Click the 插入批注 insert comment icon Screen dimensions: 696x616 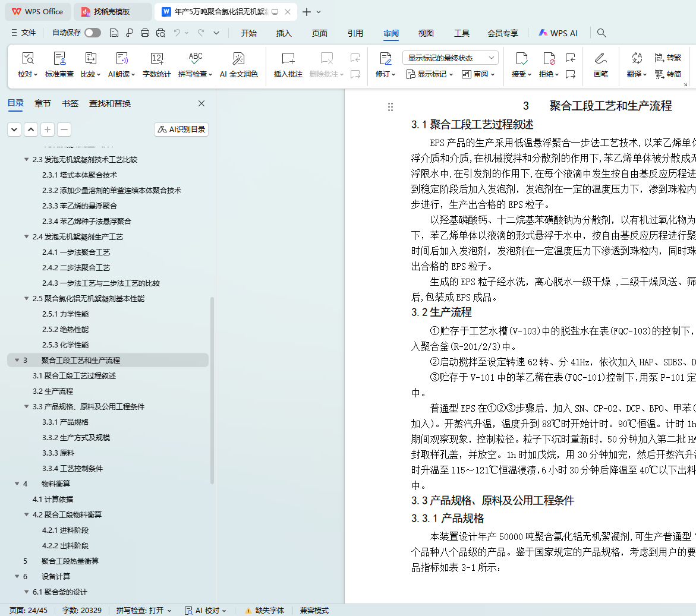[288, 59]
